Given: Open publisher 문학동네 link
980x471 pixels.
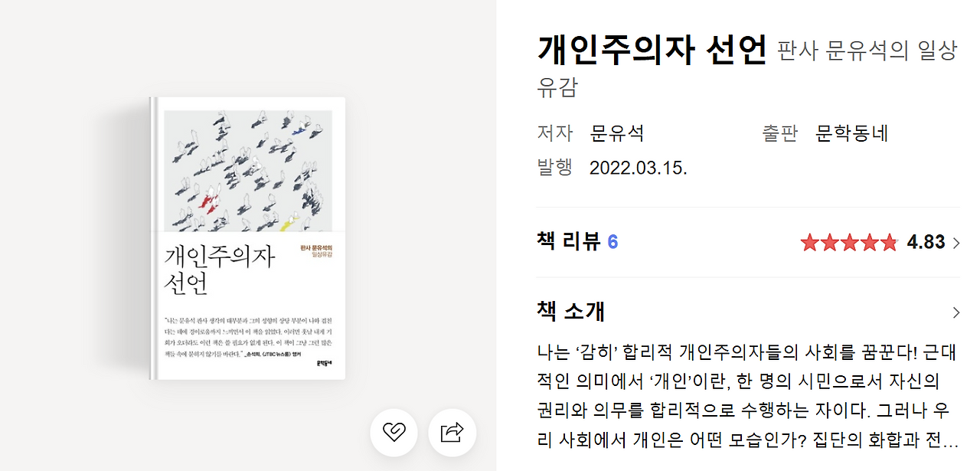Looking at the screenshot, I should pyautogui.click(x=851, y=133).
